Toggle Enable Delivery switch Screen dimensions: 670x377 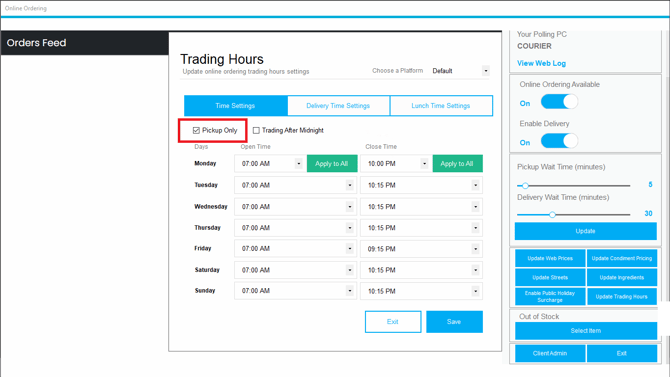point(559,141)
